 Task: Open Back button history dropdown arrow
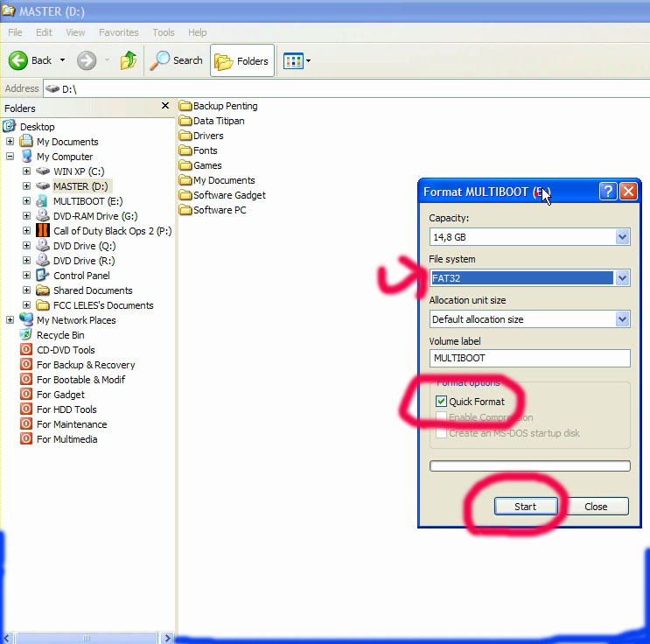point(62,60)
